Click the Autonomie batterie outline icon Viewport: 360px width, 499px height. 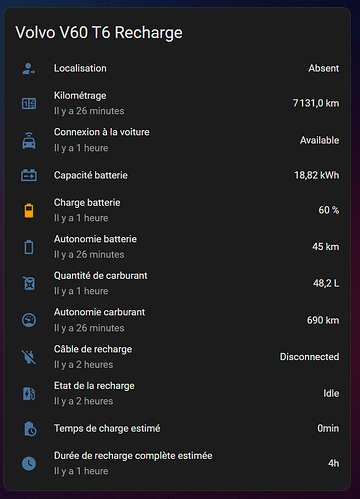coord(29,247)
